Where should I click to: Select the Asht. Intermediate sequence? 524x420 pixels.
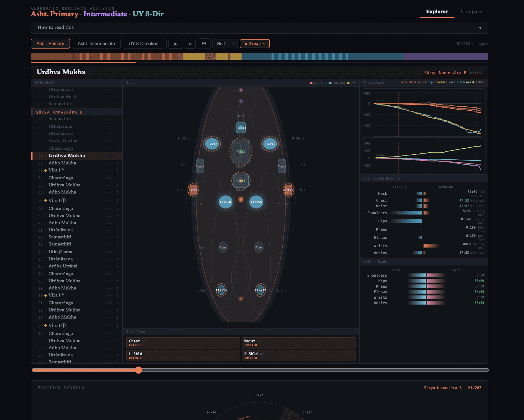pos(96,44)
